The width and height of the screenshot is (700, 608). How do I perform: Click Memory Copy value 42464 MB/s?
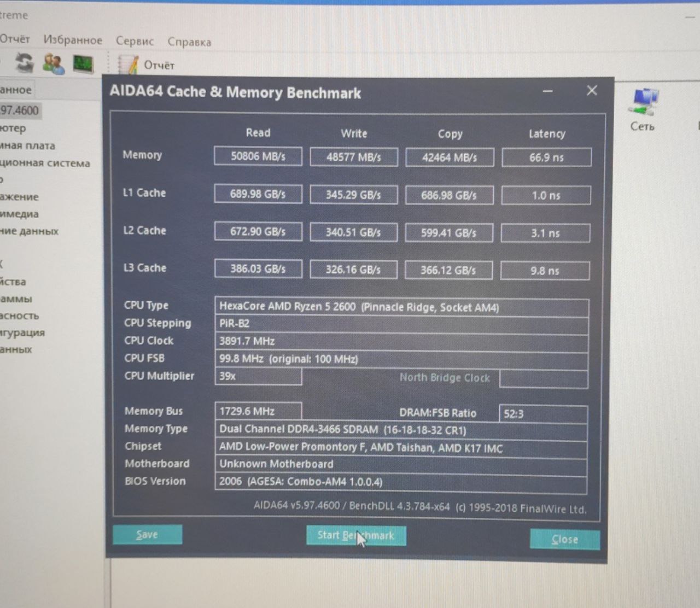click(450, 158)
